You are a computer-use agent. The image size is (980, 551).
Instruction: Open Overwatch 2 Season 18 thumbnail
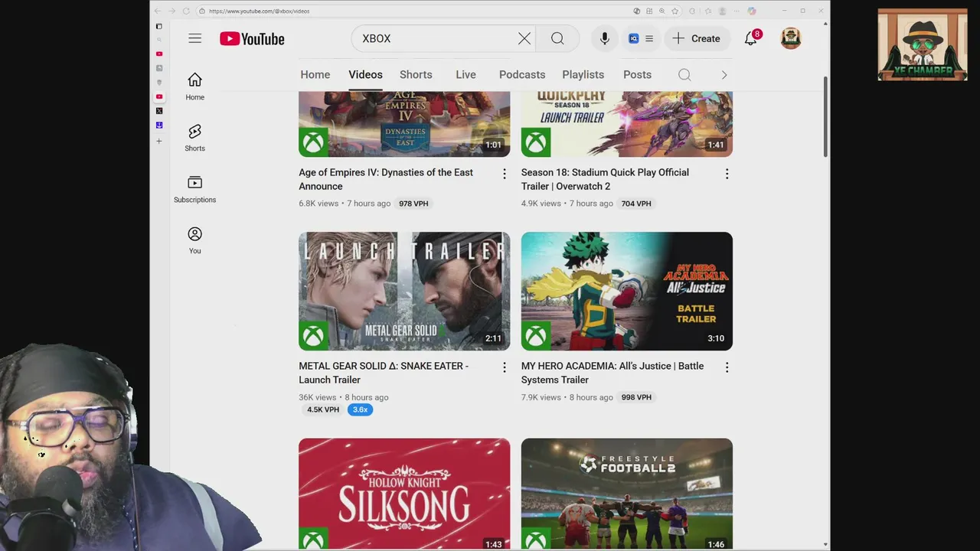[627, 124]
